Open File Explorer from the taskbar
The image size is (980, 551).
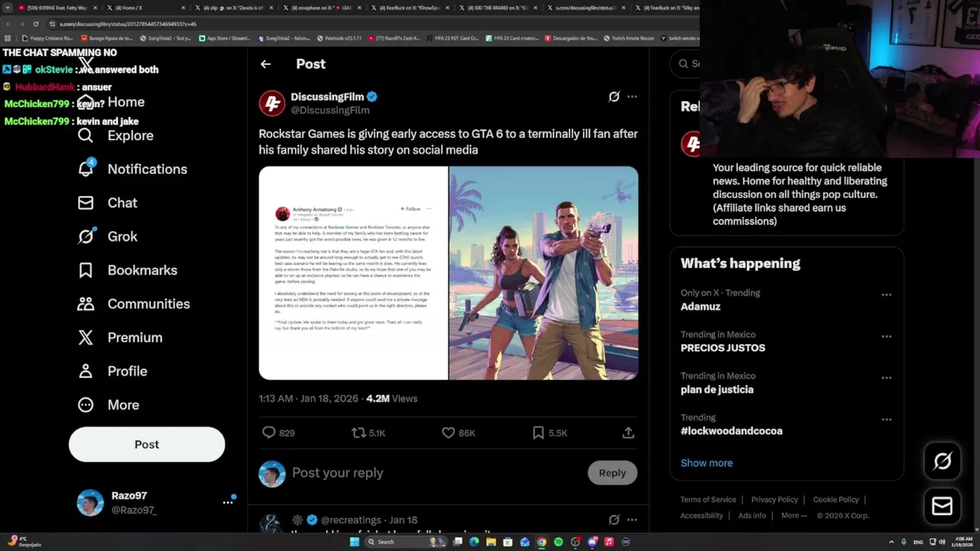tap(491, 542)
